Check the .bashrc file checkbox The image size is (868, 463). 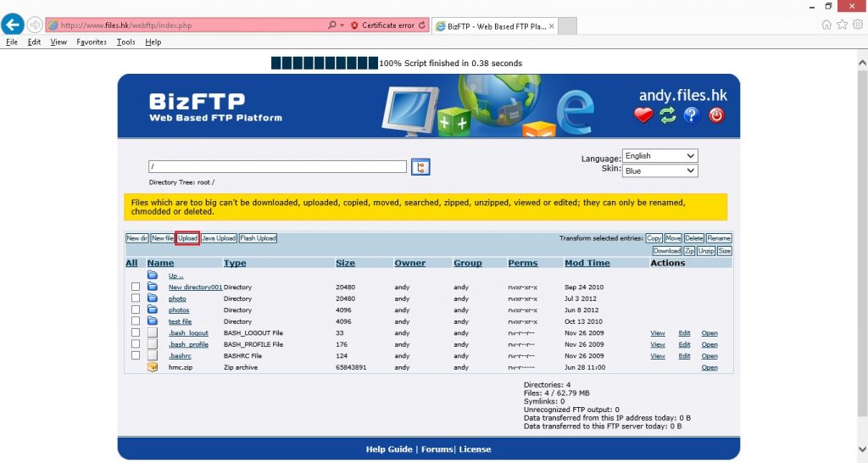(x=135, y=355)
